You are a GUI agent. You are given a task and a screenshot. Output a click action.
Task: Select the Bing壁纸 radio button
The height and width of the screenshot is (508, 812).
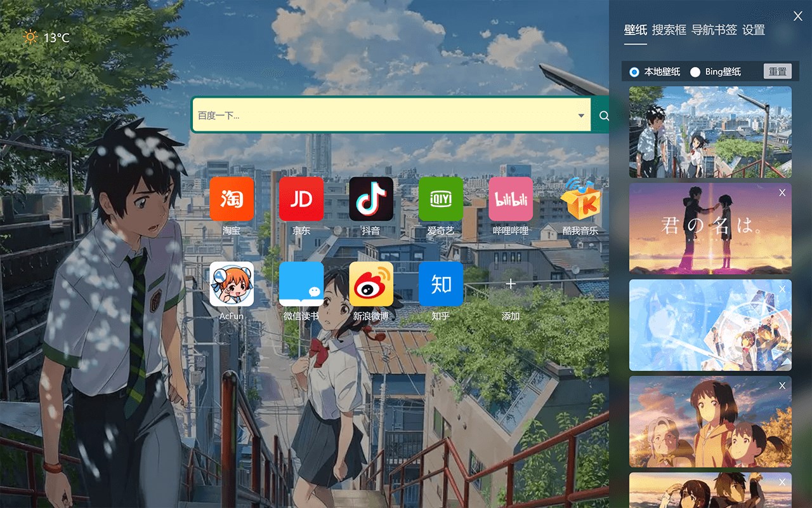tap(695, 72)
